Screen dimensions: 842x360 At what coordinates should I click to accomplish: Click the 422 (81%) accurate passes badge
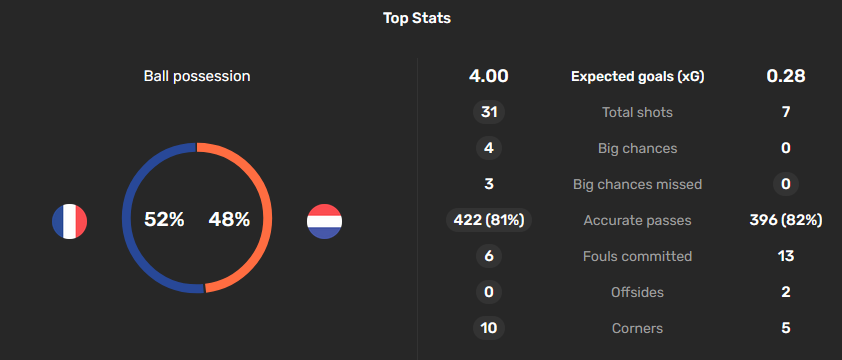[x=489, y=220]
